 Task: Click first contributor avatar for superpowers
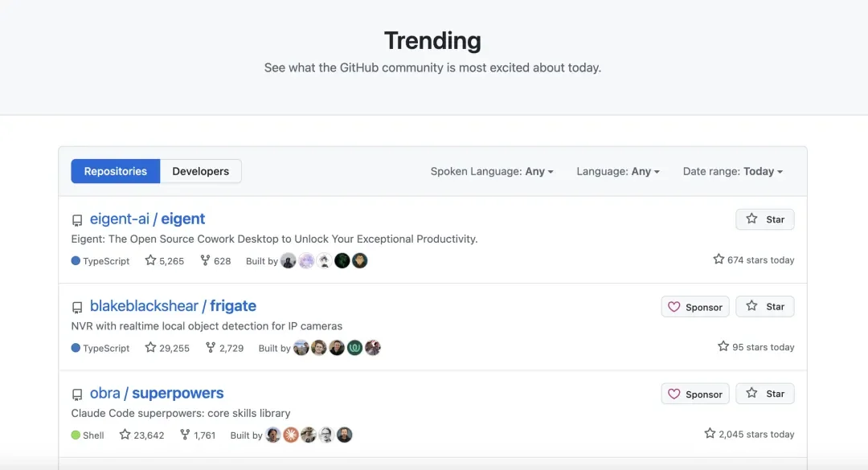(273, 435)
